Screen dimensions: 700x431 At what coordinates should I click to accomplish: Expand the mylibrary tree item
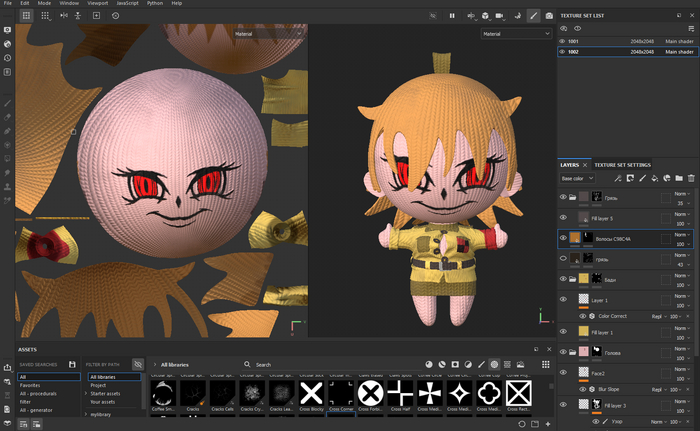[x=86, y=414]
